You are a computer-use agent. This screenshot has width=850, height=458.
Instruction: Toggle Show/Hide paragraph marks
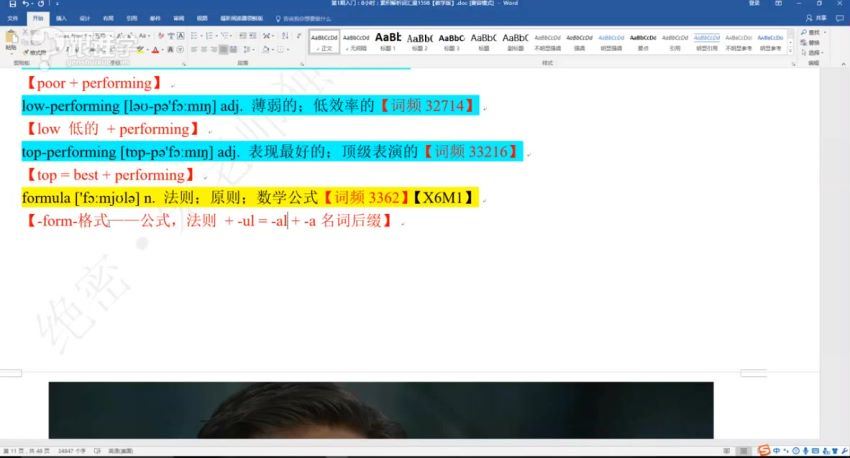[x=299, y=36]
